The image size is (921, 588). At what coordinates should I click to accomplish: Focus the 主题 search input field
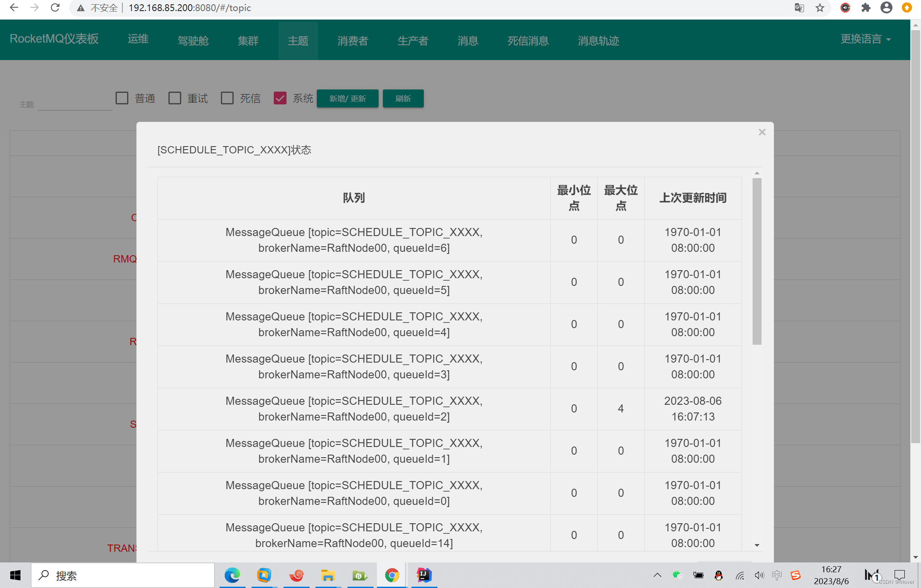pos(75,103)
